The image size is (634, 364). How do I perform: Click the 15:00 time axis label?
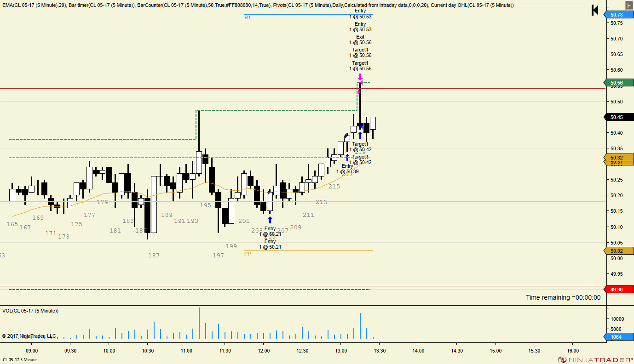(x=495, y=350)
